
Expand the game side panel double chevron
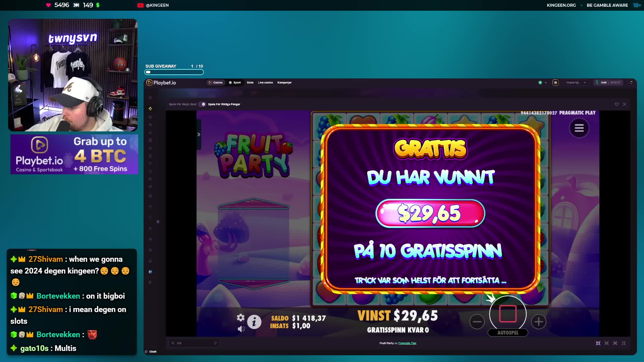pyautogui.click(x=199, y=134)
